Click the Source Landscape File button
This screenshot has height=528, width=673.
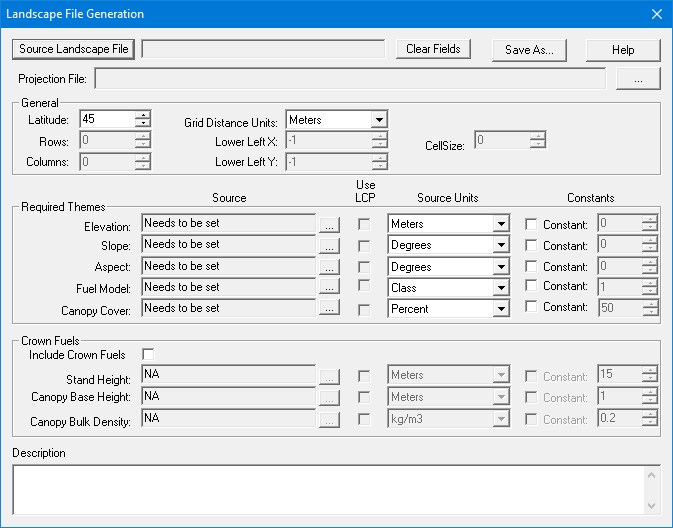tap(73, 49)
